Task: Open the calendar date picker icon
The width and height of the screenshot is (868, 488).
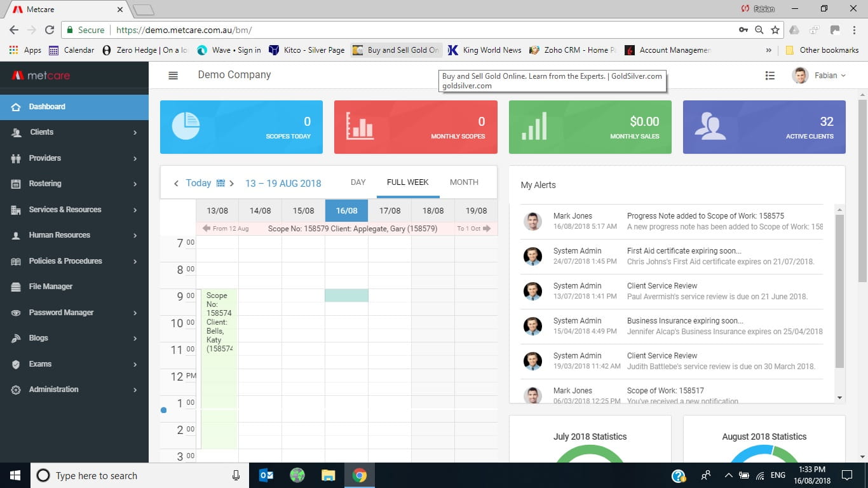Action: pyautogui.click(x=220, y=183)
